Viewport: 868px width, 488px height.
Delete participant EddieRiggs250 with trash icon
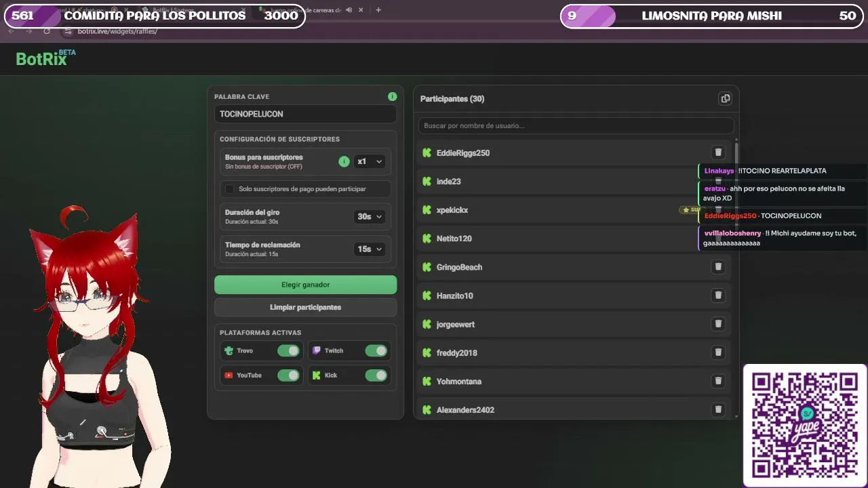(x=718, y=152)
